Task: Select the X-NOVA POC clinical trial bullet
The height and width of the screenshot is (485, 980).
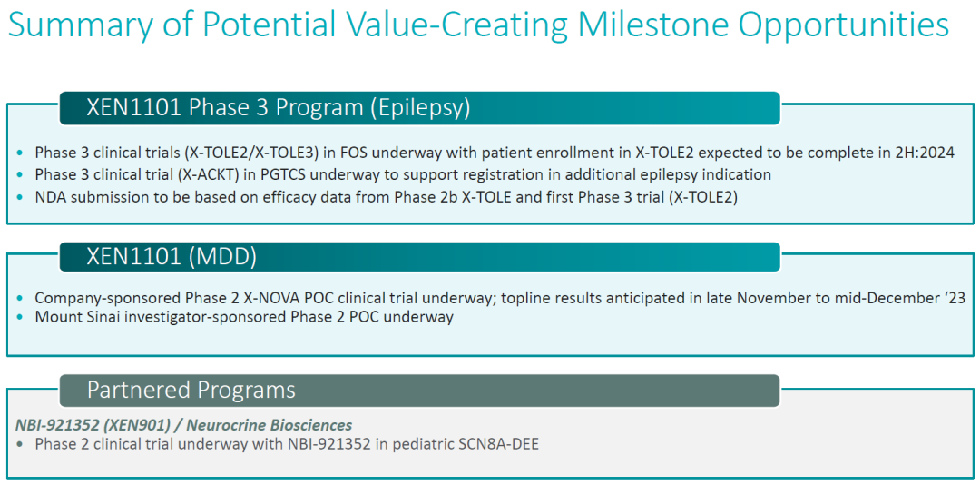Action: point(499,298)
